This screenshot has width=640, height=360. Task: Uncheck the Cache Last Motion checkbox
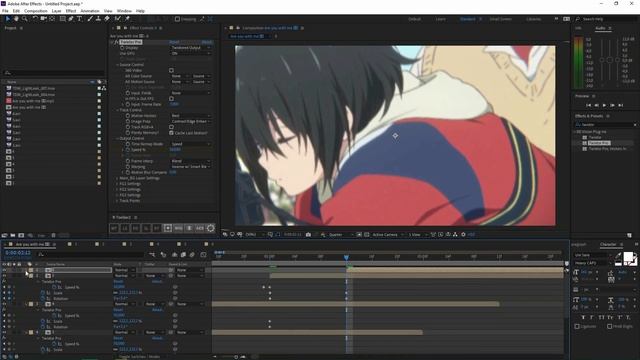click(x=171, y=133)
